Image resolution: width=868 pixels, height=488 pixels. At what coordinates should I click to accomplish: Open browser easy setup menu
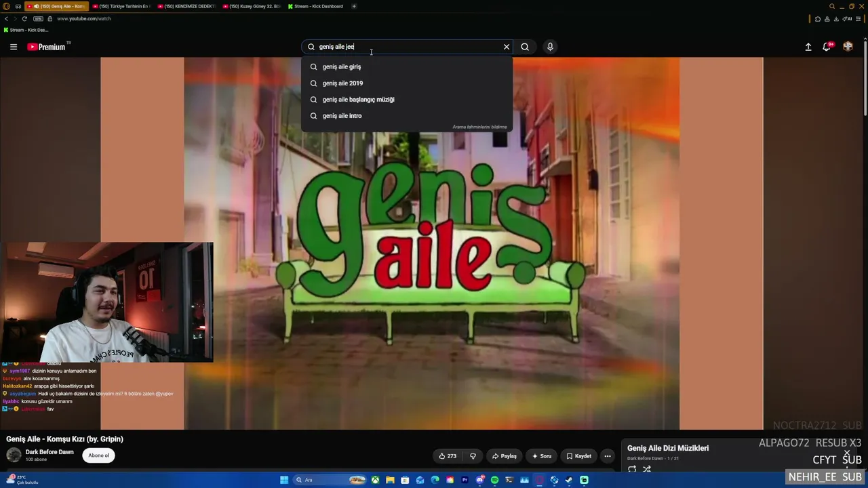[x=860, y=19]
